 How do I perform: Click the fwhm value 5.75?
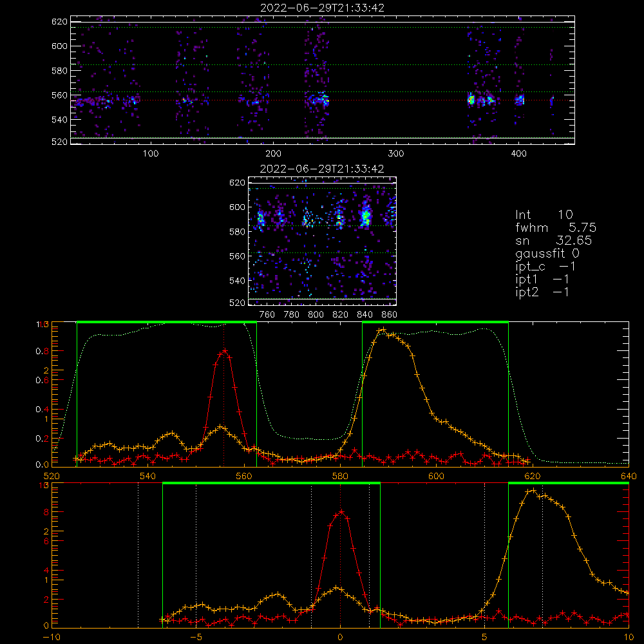pos(582,227)
